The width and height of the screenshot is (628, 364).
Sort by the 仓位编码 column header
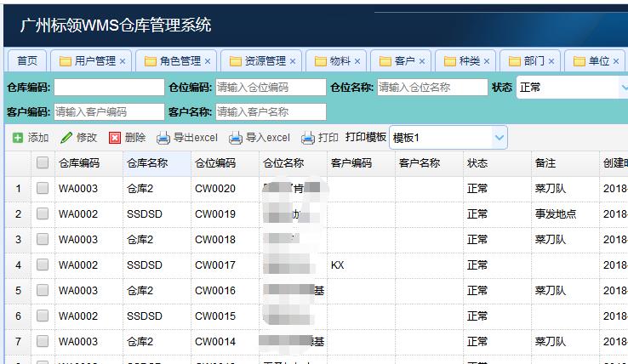[x=214, y=163]
